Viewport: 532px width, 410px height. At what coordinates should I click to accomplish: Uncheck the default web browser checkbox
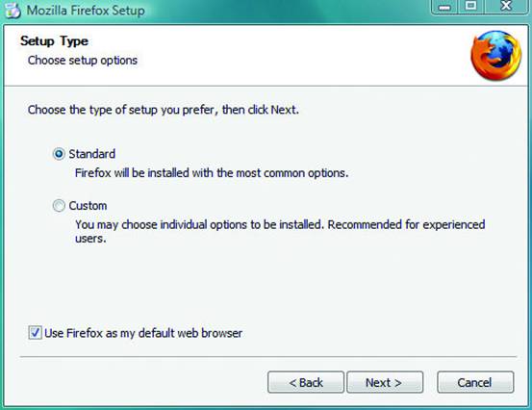35,333
